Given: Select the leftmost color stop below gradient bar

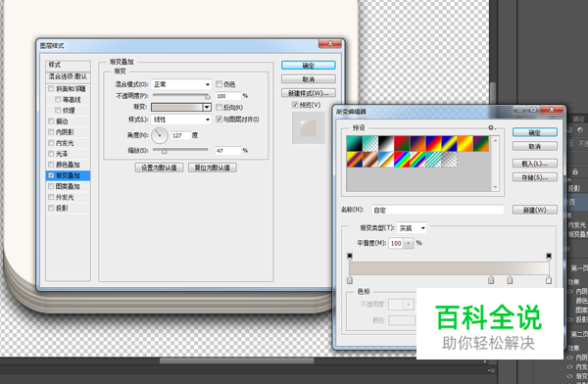Looking at the screenshot, I should tap(350, 280).
